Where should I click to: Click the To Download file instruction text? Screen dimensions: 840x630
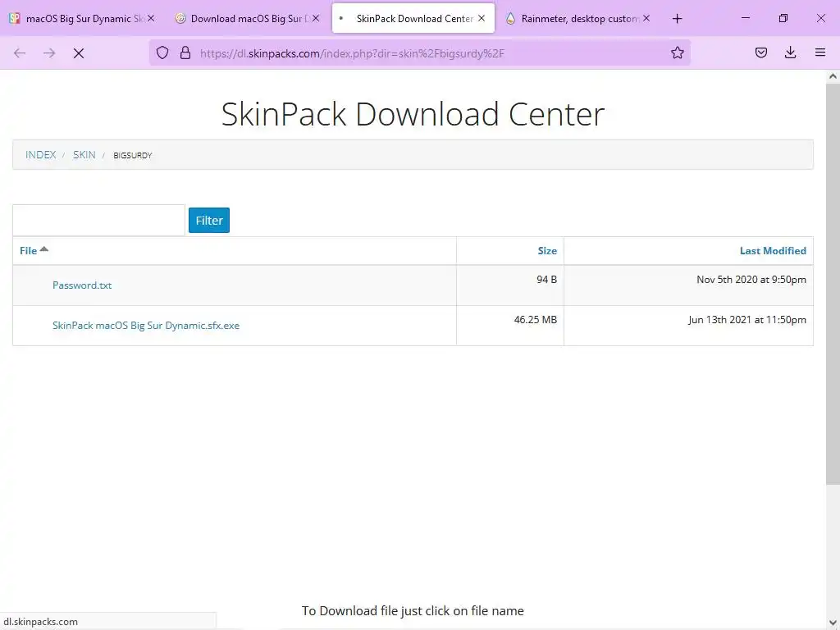click(413, 610)
